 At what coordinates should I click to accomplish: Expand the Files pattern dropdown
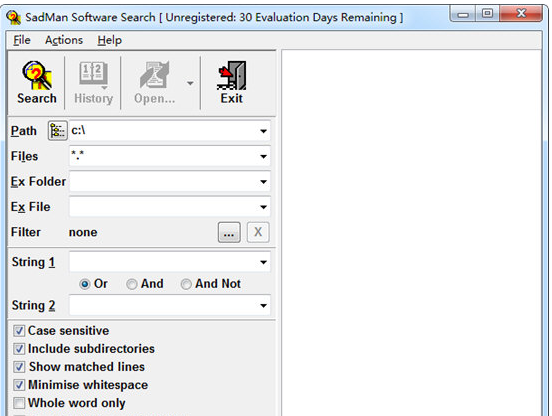coord(263,157)
